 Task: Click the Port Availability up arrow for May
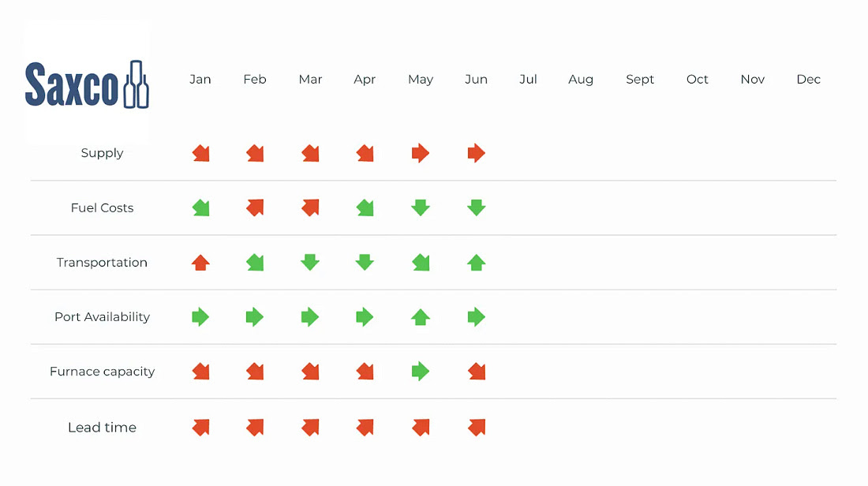[421, 317]
